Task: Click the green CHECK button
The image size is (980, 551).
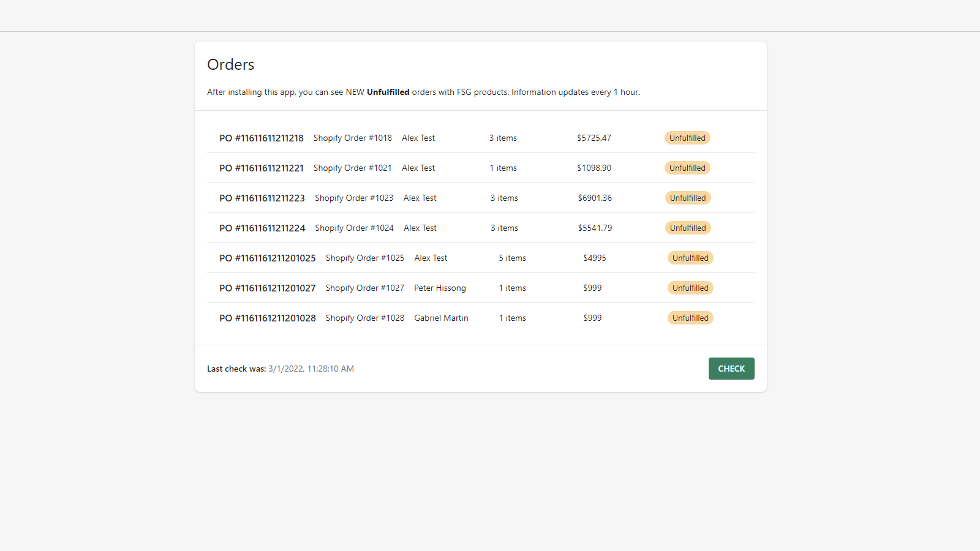Action: point(731,369)
